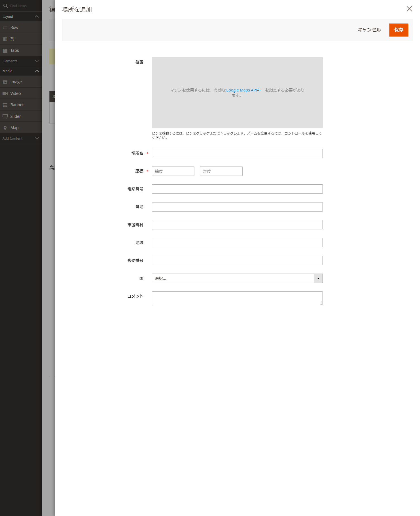The height and width of the screenshot is (516, 420).
Task: Click the 保存 save button
Action: (x=399, y=30)
